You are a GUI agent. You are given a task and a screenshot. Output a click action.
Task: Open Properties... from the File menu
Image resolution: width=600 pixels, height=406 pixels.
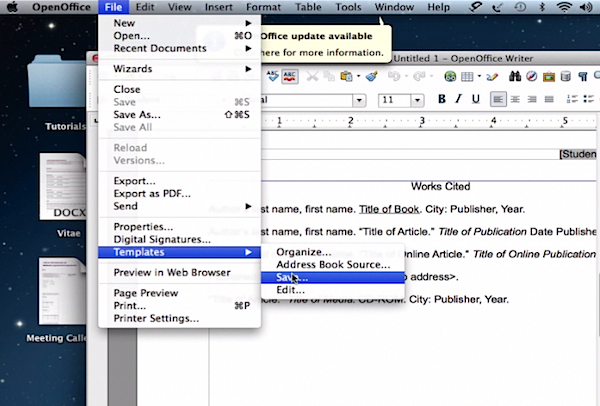pos(180,227)
